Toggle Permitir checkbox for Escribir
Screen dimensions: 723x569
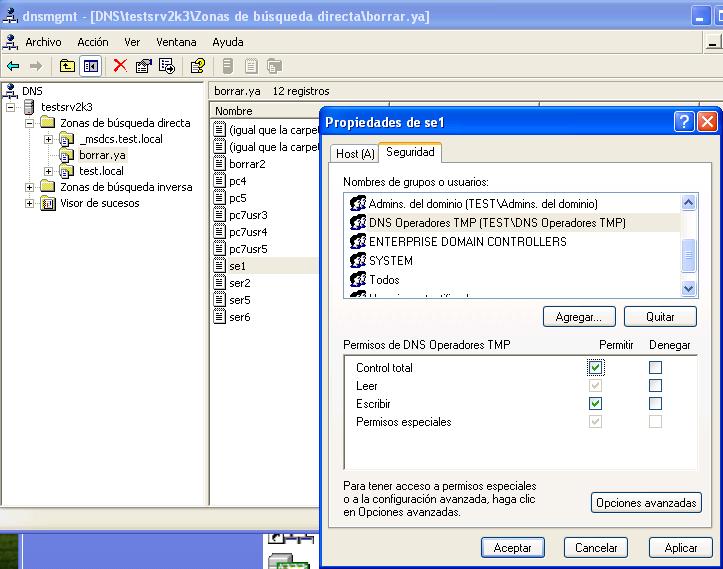pos(595,403)
